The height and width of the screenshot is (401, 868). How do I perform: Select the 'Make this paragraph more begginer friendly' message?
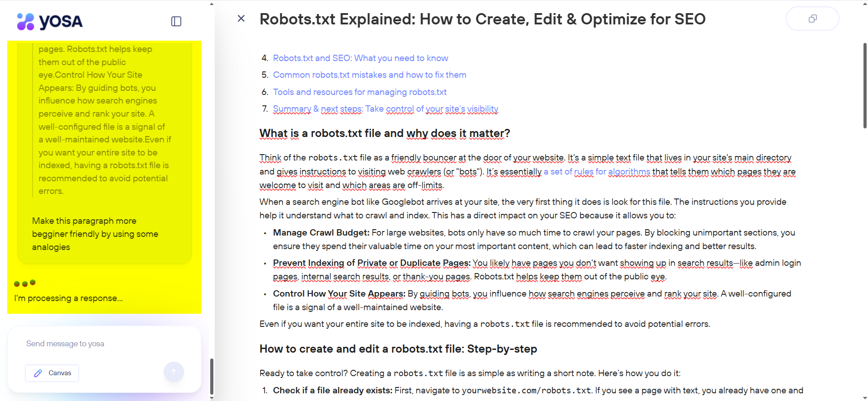(x=95, y=234)
